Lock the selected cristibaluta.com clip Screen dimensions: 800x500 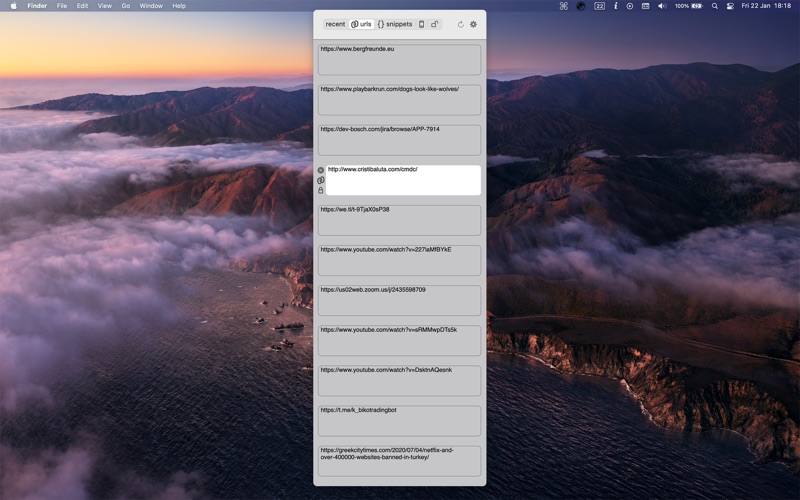320,190
